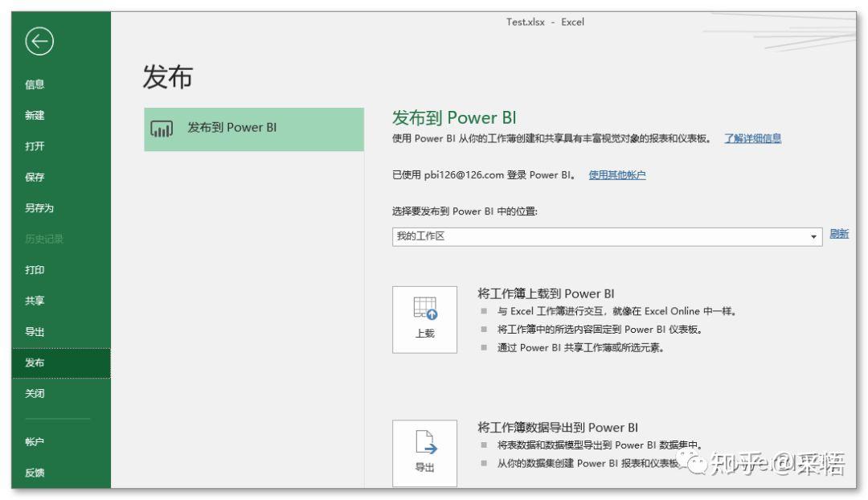Image resolution: width=868 pixels, height=500 pixels.
Task: Open the 信息 menu item
Action: (35, 84)
